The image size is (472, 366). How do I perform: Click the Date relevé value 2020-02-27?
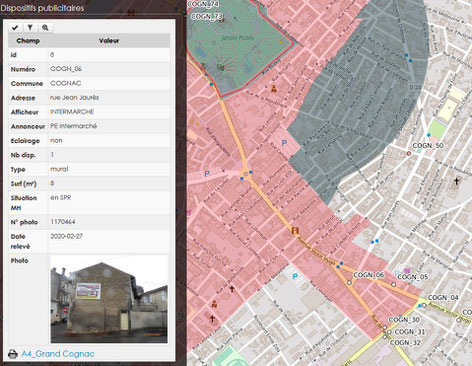[x=66, y=236]
